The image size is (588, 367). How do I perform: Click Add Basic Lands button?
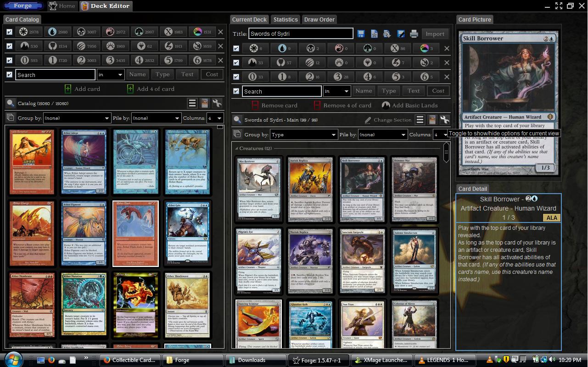(x=409, y=105)
